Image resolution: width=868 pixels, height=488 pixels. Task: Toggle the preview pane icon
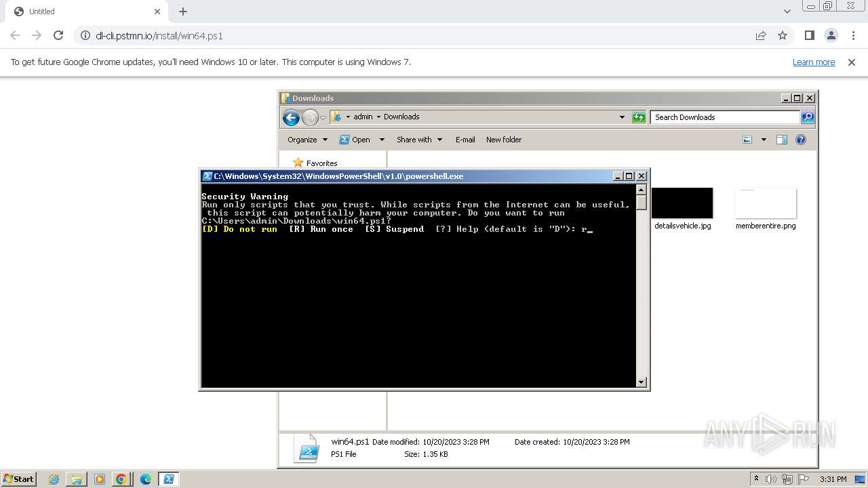tap(782, 140)
